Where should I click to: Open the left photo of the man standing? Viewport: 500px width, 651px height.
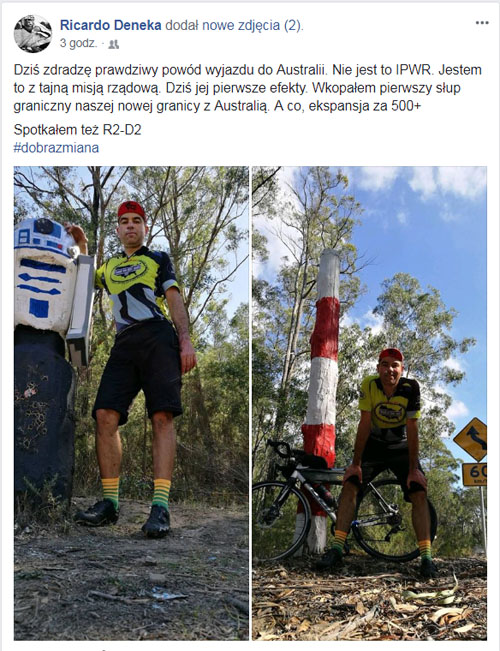click(x=131, y=403)
